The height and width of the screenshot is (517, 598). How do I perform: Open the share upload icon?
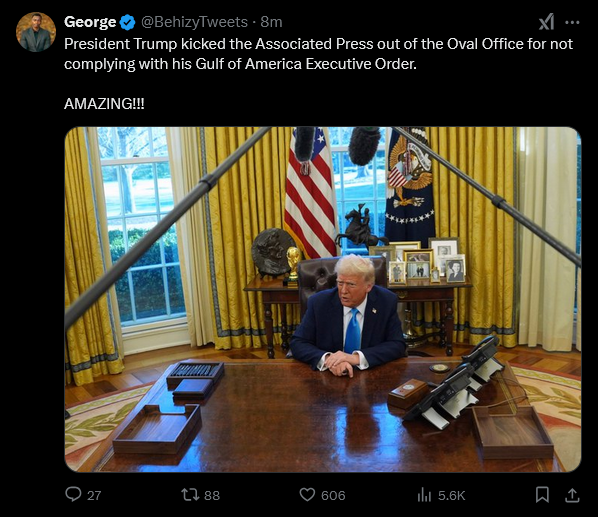coord(572,495)
